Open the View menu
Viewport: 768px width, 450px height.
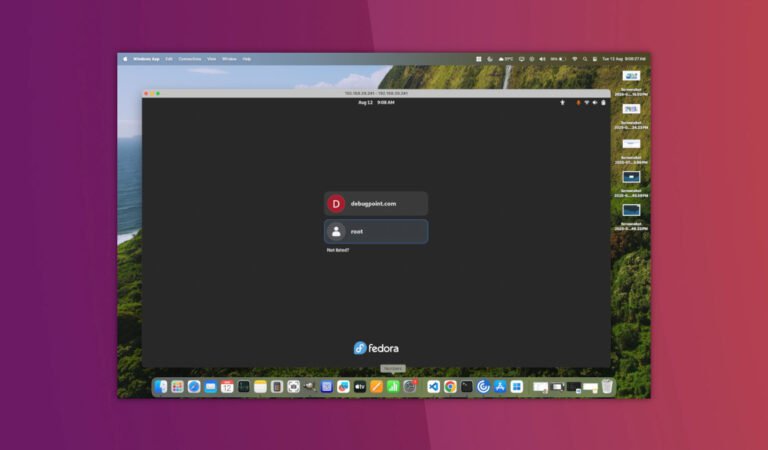[x=211, y=59]
